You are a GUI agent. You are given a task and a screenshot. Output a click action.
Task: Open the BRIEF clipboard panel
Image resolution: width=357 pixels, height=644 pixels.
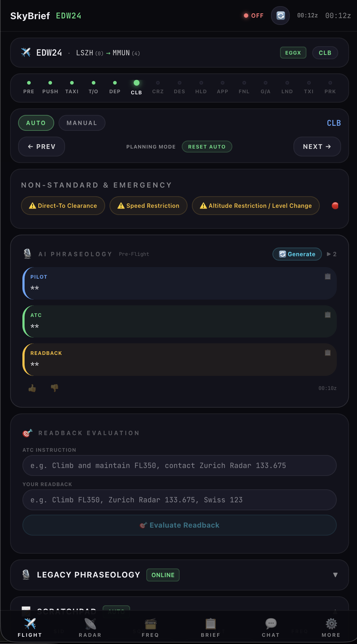coord(210,628)
